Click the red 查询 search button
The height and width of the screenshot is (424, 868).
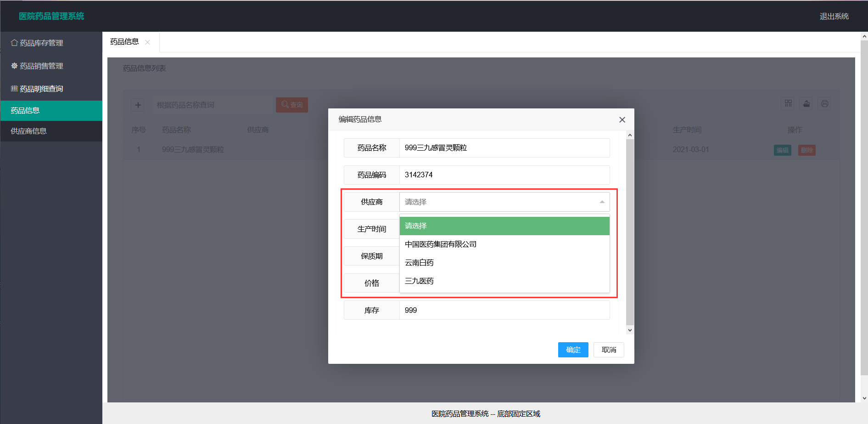coord(292,105)
